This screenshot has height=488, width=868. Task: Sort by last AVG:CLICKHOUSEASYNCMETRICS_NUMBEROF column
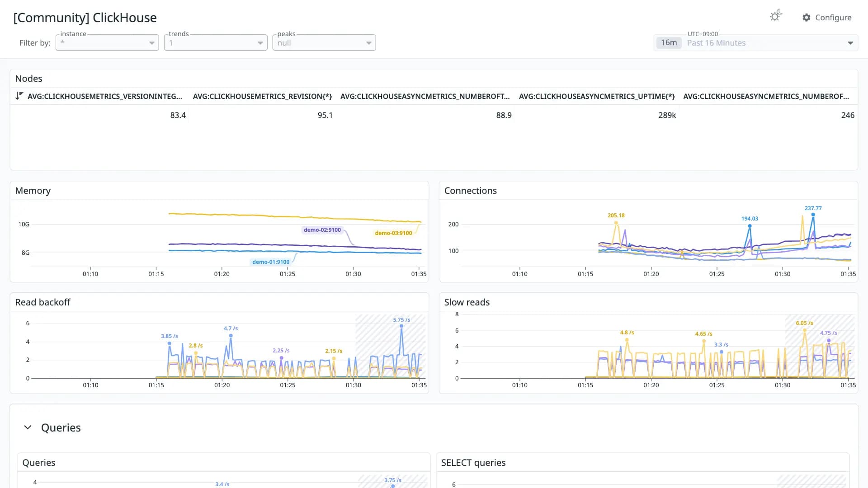coord(766,96)
